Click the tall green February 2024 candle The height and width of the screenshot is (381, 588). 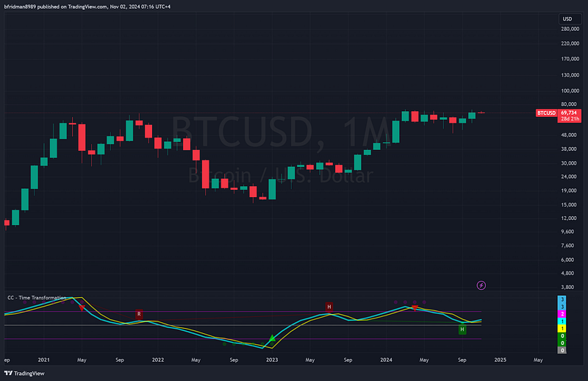click(x=395, y=132)
